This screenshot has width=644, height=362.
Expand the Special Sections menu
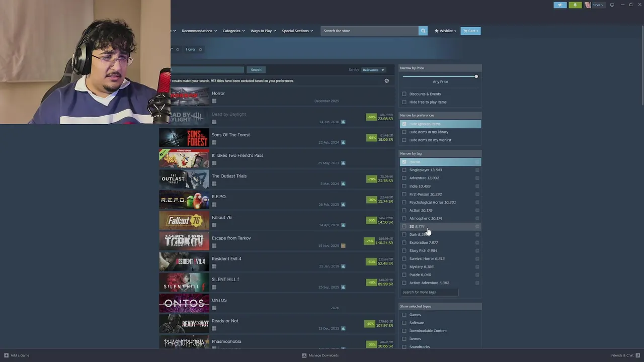pyautogui.click(x=297, y=31)
